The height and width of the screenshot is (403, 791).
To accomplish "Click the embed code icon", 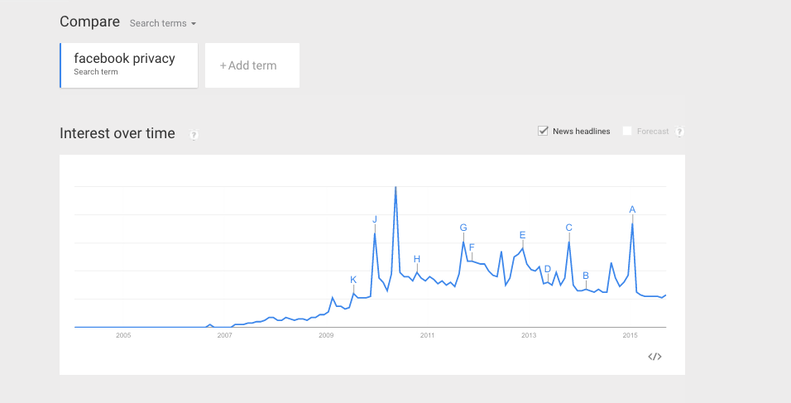I will click(654, 357).
